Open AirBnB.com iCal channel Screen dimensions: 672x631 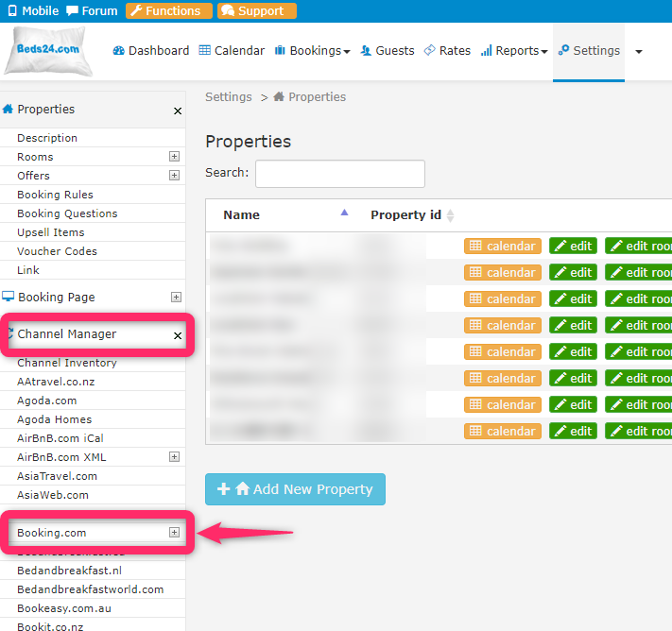[x=60, y=438]
